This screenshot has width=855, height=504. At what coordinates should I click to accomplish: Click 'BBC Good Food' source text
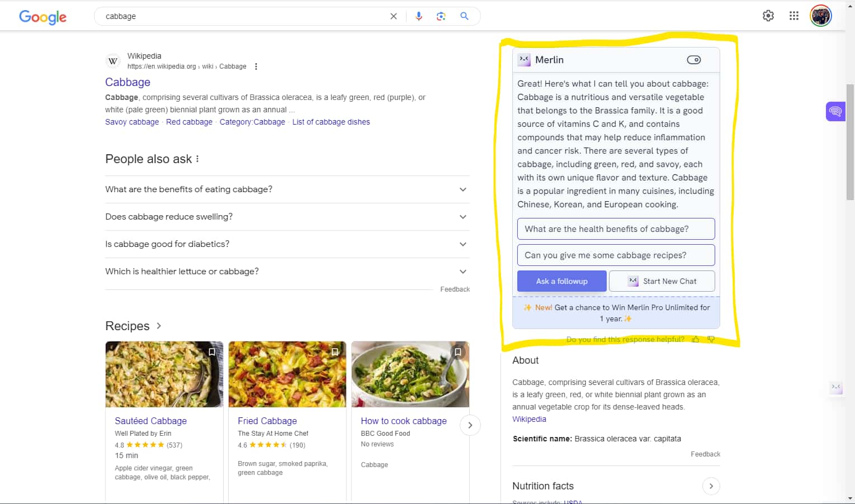click(385, 434)
